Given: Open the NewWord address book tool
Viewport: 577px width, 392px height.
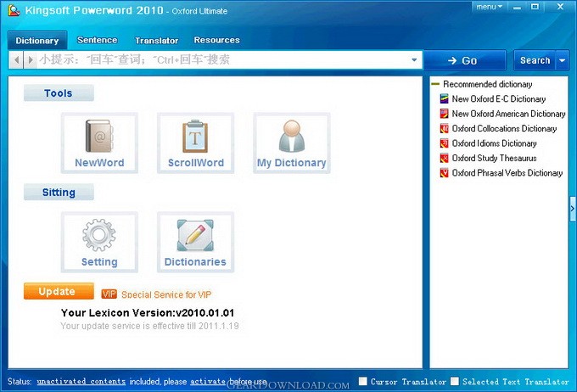Looking at the screenshot, I should 99,143.
